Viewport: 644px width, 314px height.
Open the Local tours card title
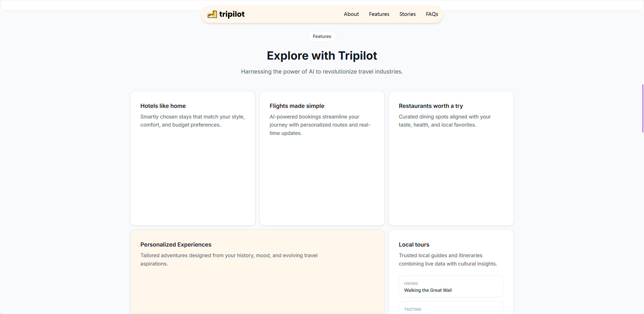[x=414, y=245]
